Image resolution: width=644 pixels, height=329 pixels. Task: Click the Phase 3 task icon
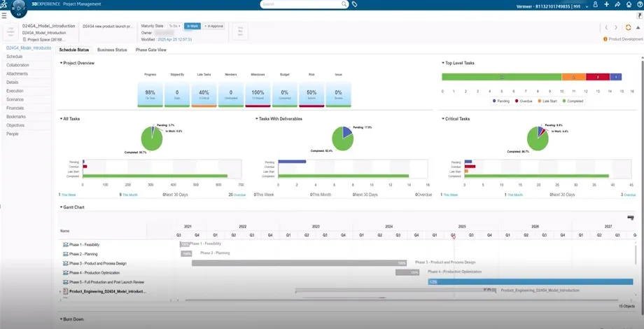click(x=65, y=263)
